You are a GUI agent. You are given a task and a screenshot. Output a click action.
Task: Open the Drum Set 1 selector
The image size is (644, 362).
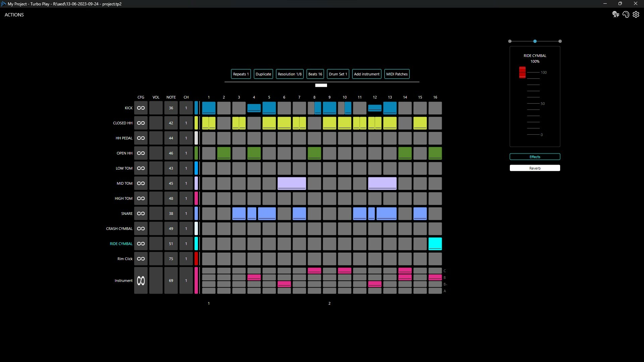point(338,74)
